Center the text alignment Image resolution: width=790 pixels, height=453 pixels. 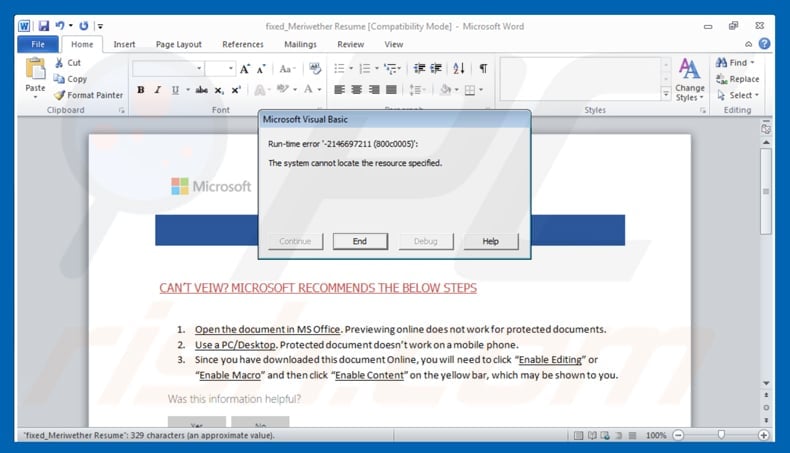pos(356,90)
